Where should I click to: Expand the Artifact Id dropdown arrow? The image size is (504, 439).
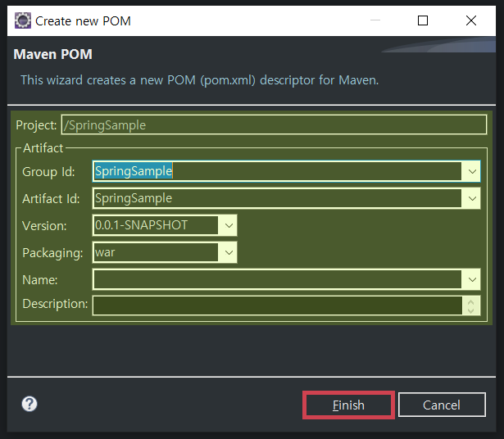tap(472, 198)
